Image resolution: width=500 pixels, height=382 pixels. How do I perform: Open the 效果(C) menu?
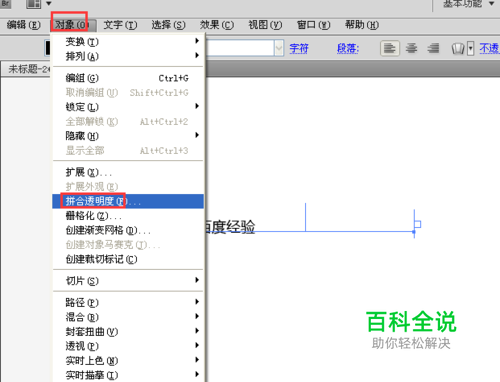[217, 25]
